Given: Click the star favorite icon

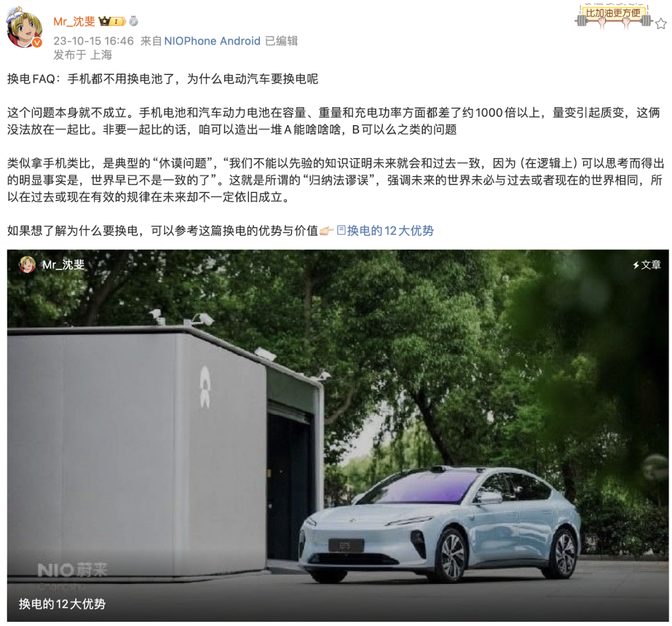Looking at the screenshot, I should pos(660,24).
